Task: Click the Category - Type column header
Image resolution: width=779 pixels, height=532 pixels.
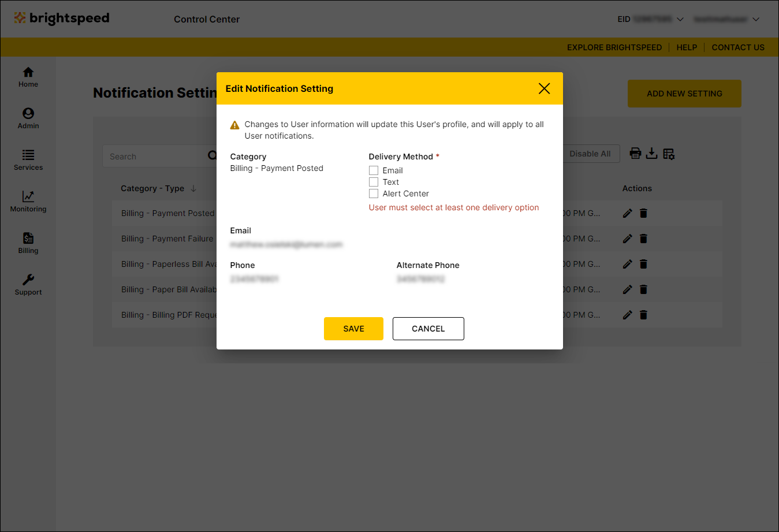Action: [x=152, y=188]
